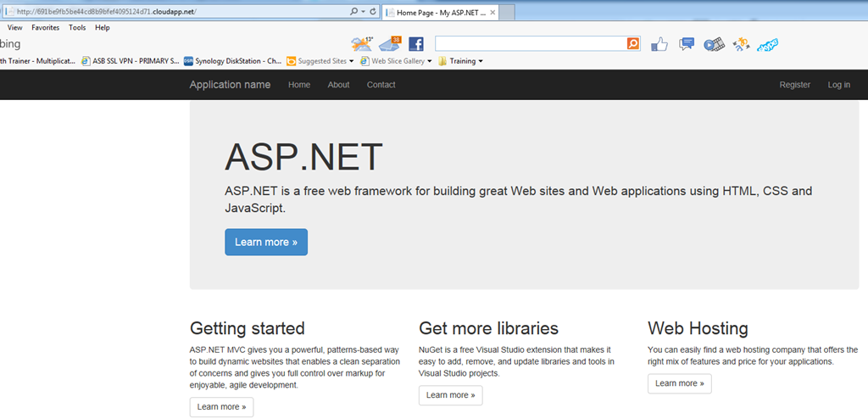Launch the Skype toolbar icon

pos(768,45)
